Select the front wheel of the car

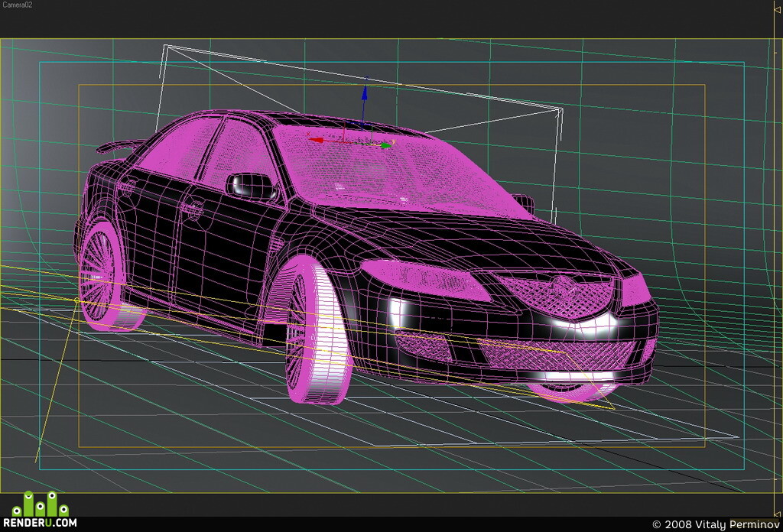(316, 332)
